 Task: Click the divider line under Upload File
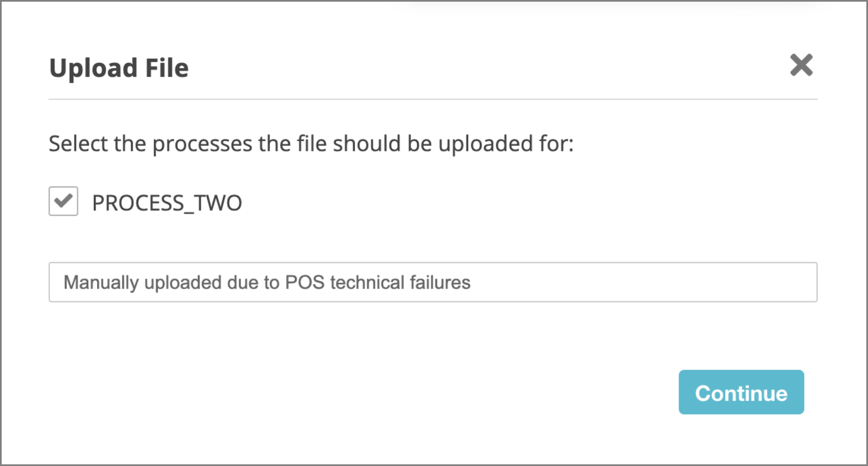(x=433, y=99)
